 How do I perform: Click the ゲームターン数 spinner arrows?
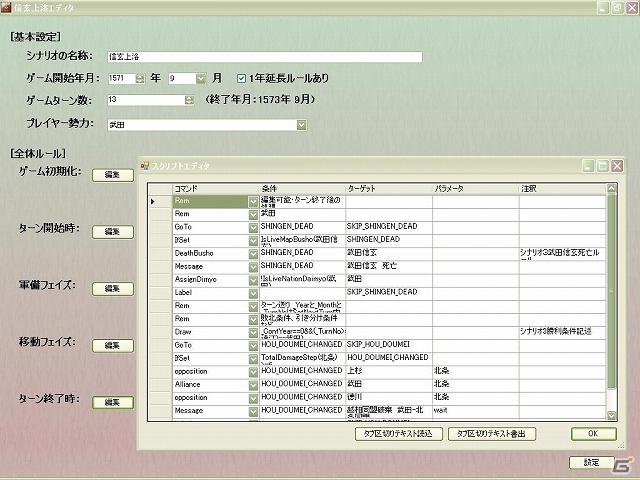pyautogui.click(x=189, y=100)
